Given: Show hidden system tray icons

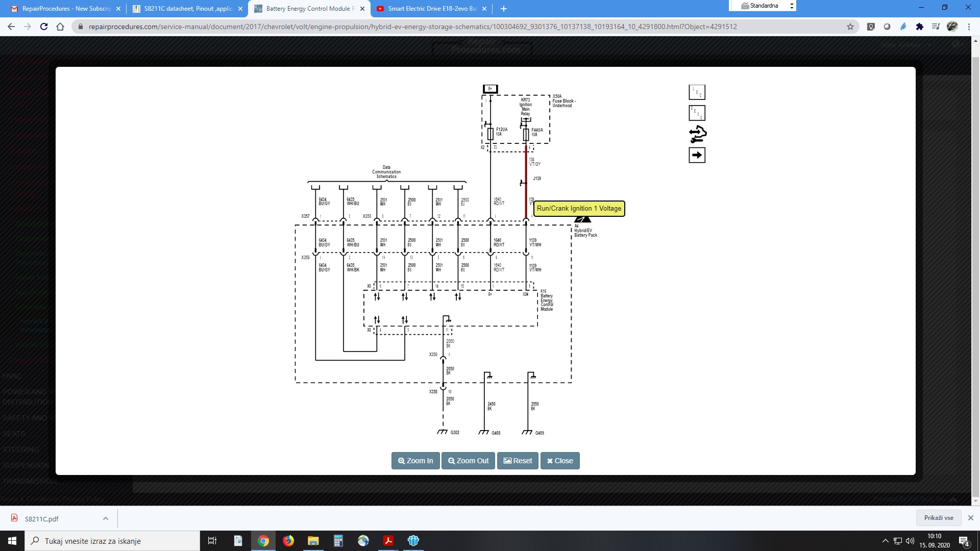Looking at the screenshot, I should coord(885,541).
